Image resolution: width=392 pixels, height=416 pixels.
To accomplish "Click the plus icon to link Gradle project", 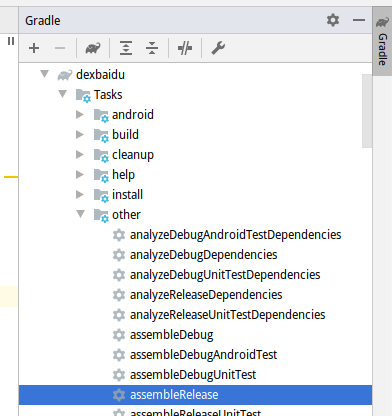I will (34, 48).
